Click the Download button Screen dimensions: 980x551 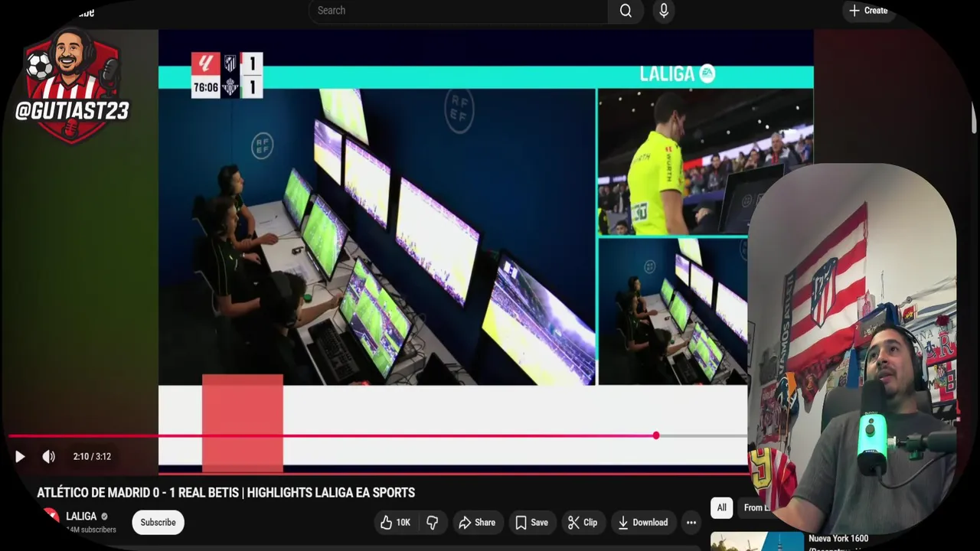click(x=642, y=523)
